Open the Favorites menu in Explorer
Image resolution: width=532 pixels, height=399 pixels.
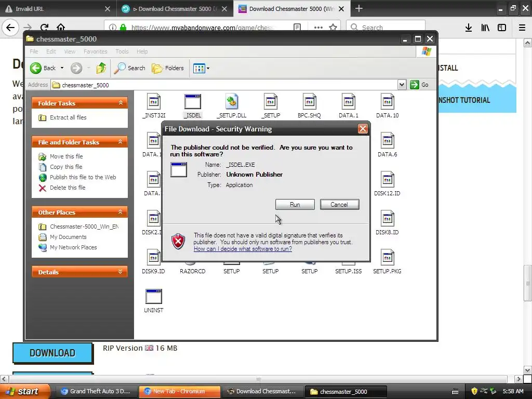(96, 51)
